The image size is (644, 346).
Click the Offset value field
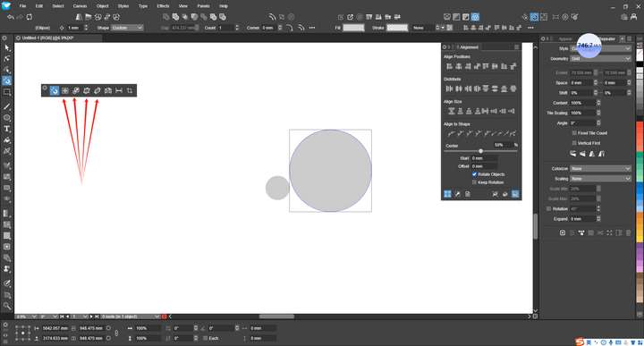pyautogui.click(x=484, y=166)
